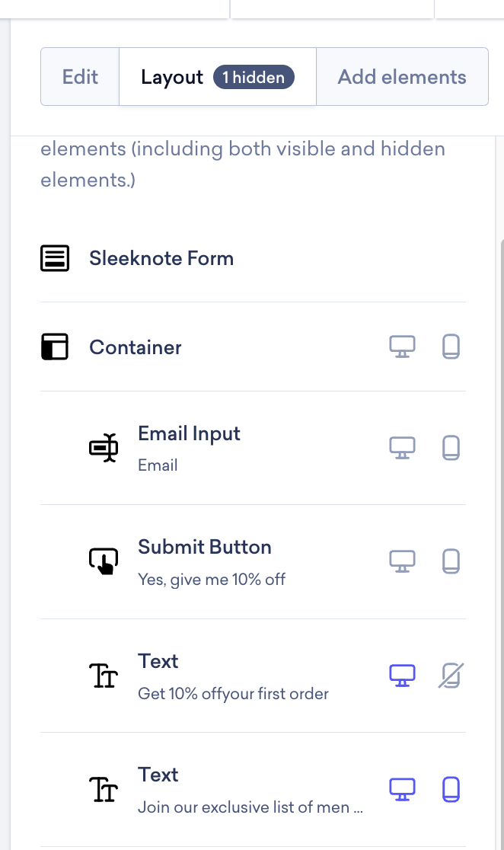Click the Sleeknote Form icon
The width and height of the screenshot is (504, 850).
pos(55,258)
